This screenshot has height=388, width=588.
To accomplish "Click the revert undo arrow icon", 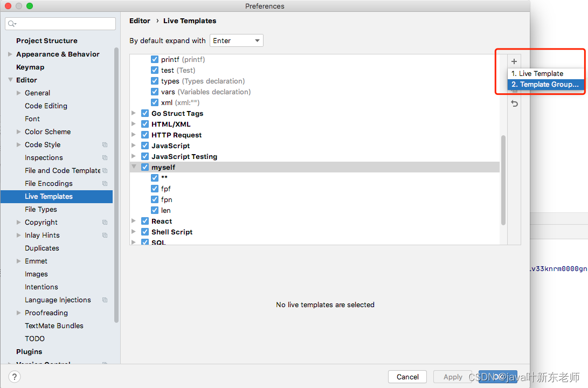I will point(515,103).
